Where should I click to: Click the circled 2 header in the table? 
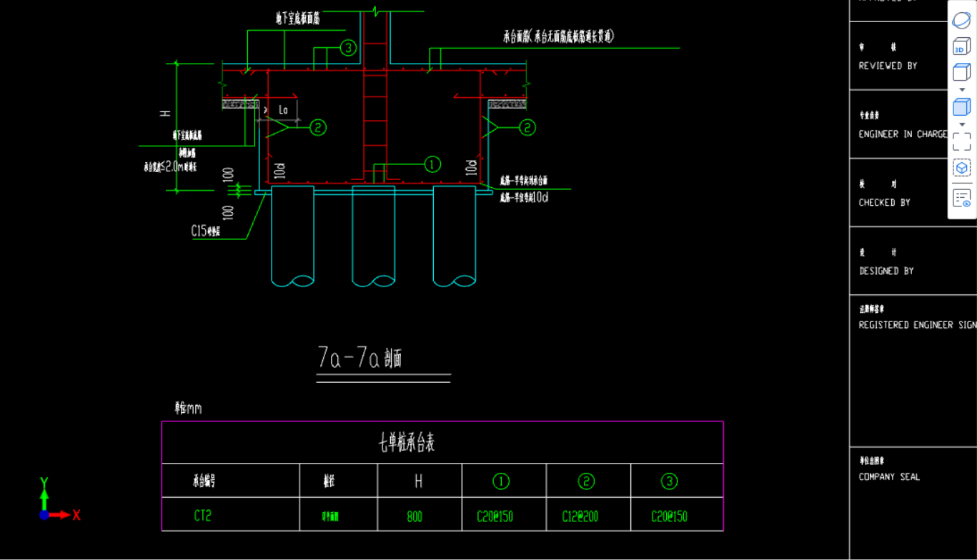click(x=586, y=481)
